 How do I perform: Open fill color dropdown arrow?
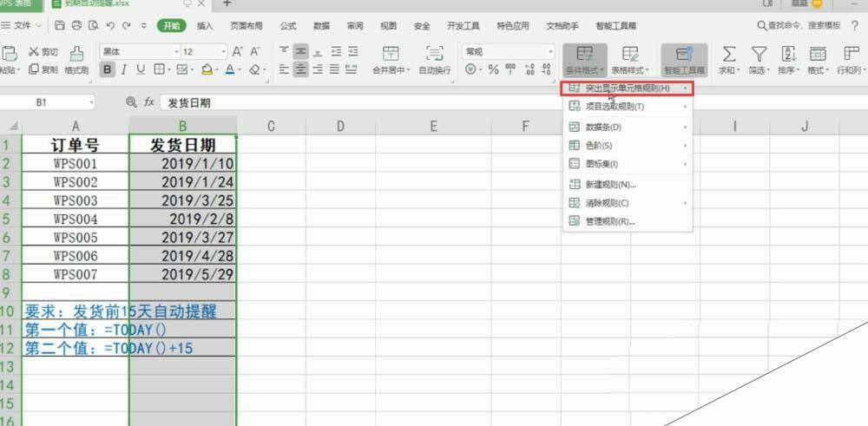click(217, 70)
